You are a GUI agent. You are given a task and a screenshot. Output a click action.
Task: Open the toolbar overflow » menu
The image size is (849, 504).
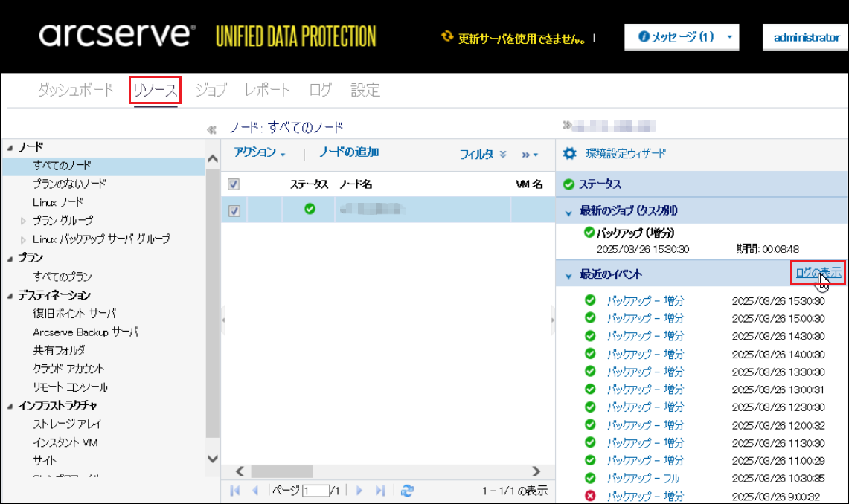click(x=530, y=155)
